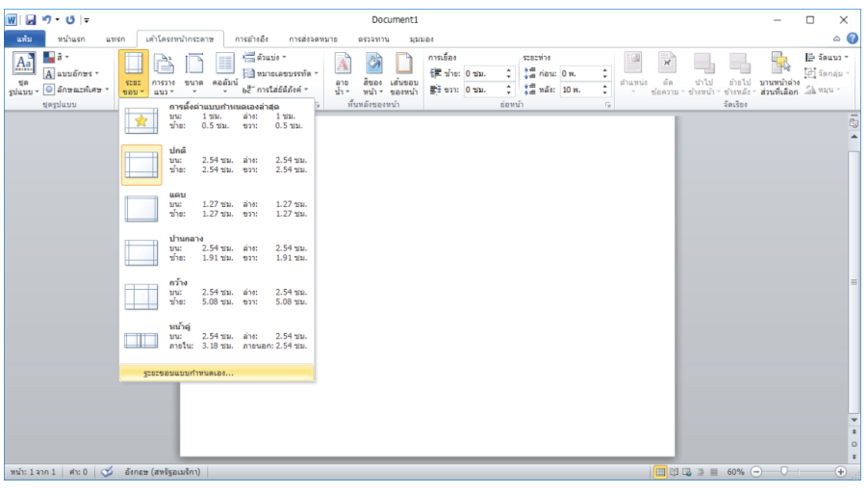
Task: Open Page Borders (เส้นขอบของหน้า)
Action: coord(403,72)
